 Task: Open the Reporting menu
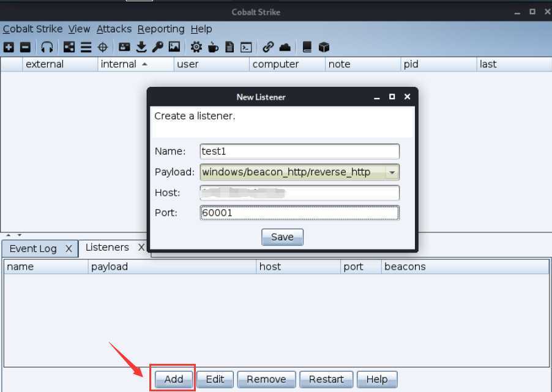(x=161, y=29)
